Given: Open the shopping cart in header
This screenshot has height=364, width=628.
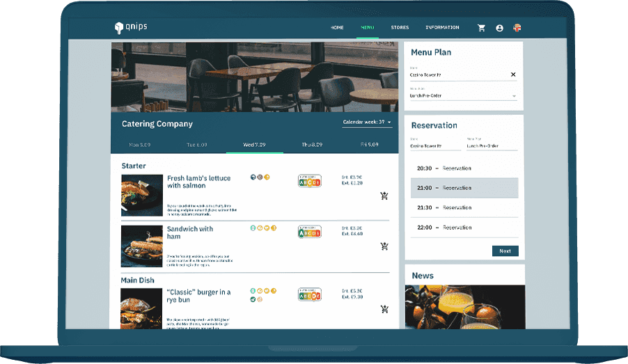Looking at the screenshot, I should point(481,28).
